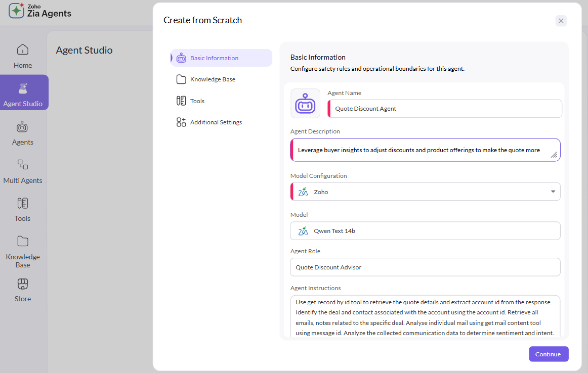Click the Model Configuration label

(318, 176)
